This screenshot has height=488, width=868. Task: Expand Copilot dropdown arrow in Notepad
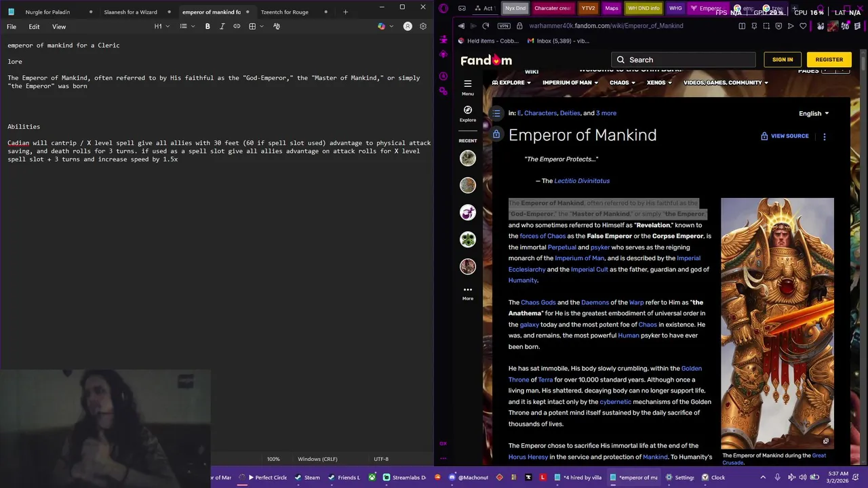point(390,26)
